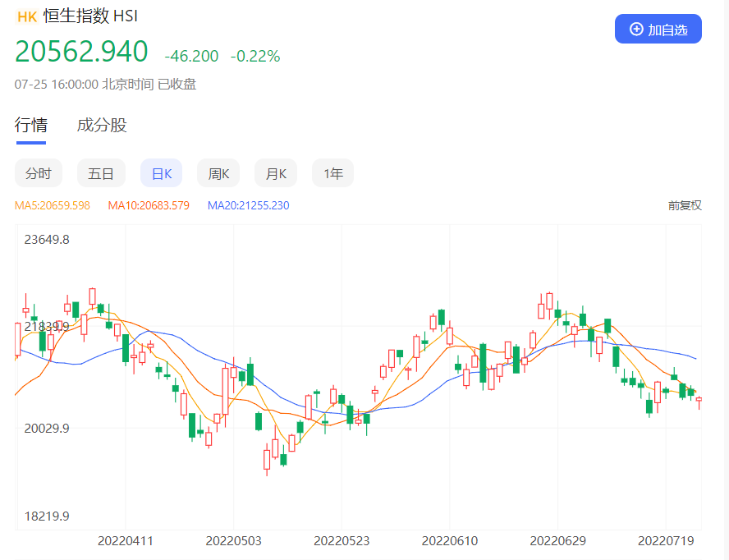This screenshot has width=729, height=560.
Task: Select the 五日 chart period
Action: 101,173
